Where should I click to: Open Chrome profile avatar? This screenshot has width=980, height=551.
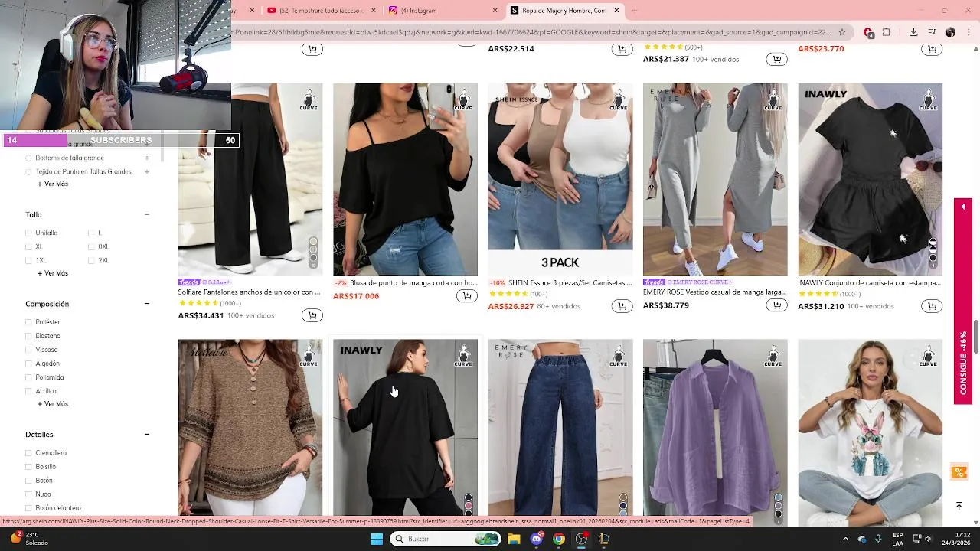point(950,32)
